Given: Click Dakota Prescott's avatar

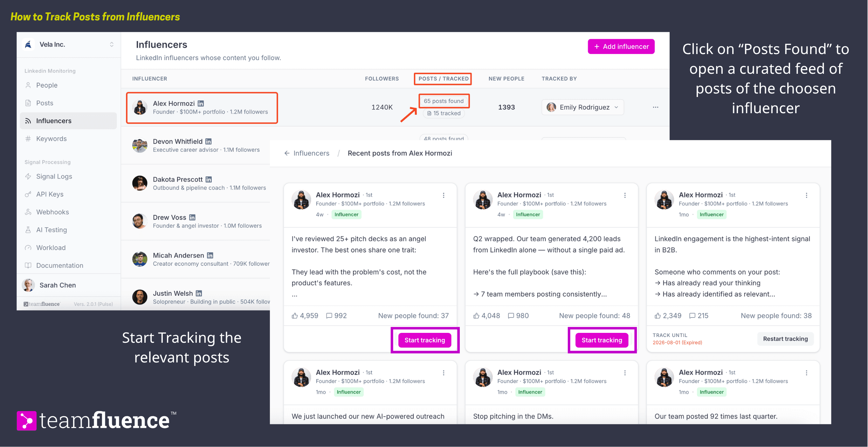Looking at the screenshot, I should coord(140,183).
